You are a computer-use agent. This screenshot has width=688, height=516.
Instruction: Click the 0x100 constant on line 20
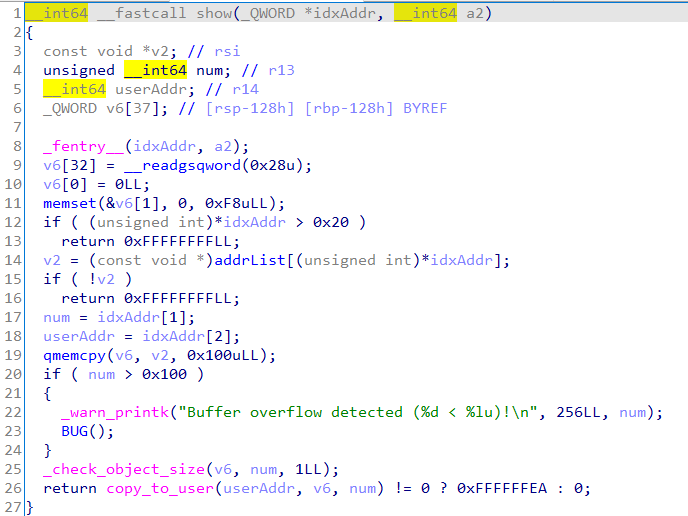(165, 374)
